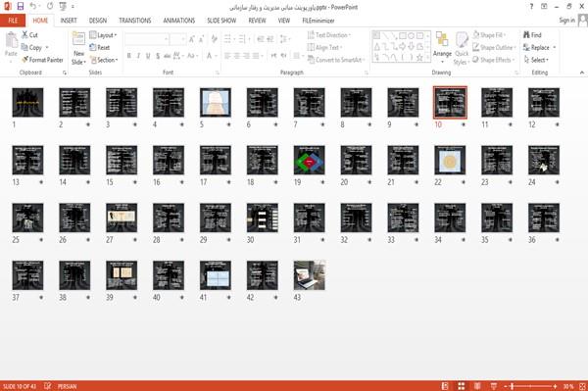Open the Text Direction dropdown
Image resolution: width=588 pixels, height=391 pixels.
point(329,35)
